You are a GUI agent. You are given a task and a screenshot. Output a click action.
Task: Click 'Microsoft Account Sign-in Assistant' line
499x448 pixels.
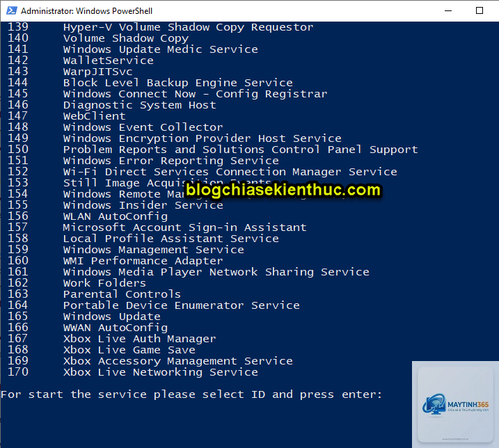pyautogui.click(x=184, y=227)
